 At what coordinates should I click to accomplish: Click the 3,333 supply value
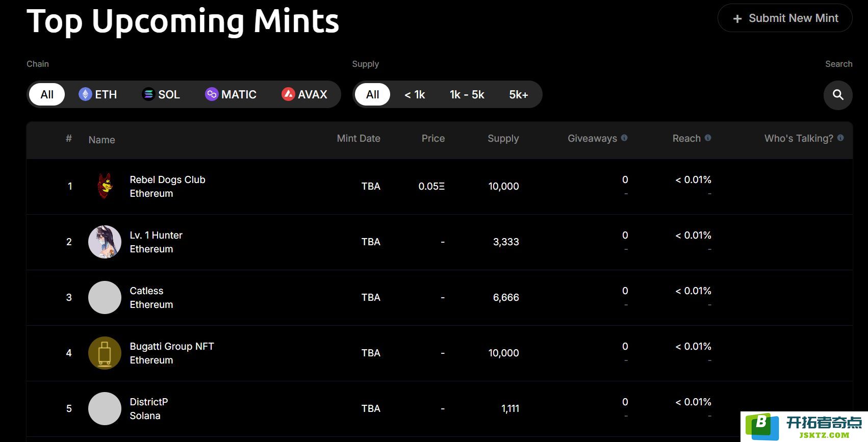click(x=506, y=242)
